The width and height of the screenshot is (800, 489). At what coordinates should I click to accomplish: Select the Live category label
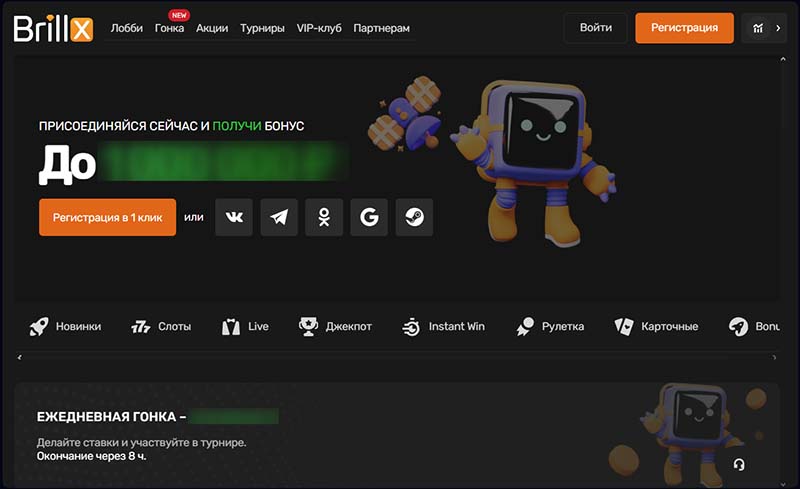click(x=258, y=326)
